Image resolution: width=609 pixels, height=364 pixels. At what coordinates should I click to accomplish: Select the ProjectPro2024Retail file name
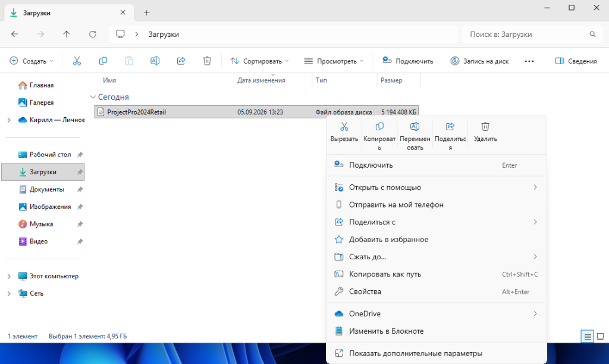click(136, 112)
